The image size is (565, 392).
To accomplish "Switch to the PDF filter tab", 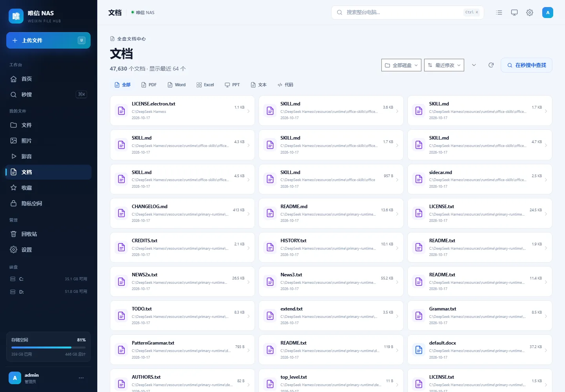I will point(149,85).
